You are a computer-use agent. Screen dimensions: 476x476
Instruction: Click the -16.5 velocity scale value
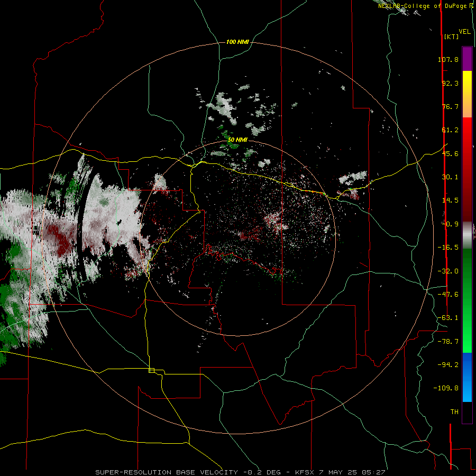click(448, 248)
